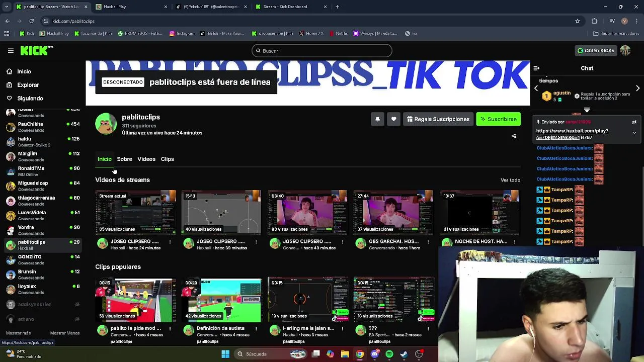Open options for Definición de autista clip

(256, 329)
